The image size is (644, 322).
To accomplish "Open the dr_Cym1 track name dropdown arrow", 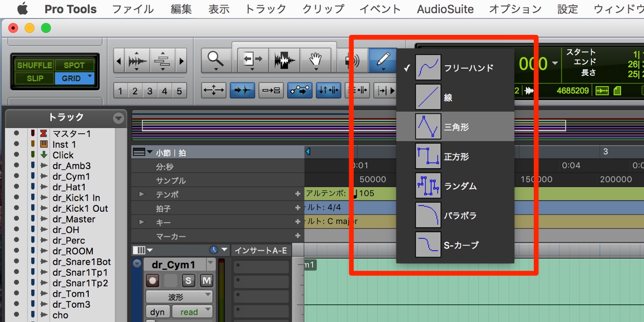I will click(210, 265).
